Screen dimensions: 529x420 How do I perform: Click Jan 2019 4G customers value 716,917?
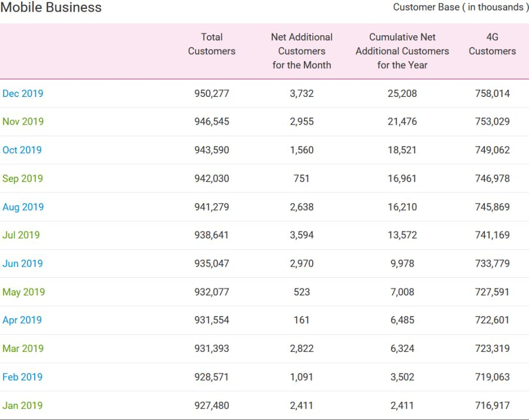pos(492,405)
